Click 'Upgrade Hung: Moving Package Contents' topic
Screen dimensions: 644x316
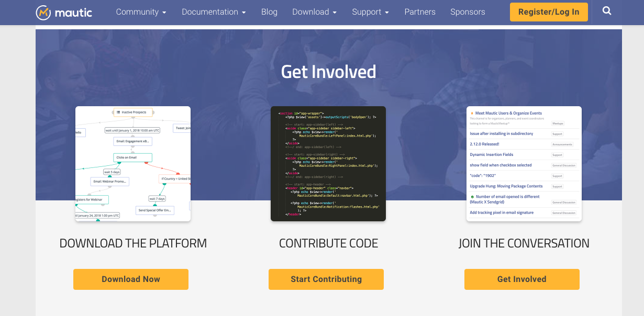(x=506, y=186)
